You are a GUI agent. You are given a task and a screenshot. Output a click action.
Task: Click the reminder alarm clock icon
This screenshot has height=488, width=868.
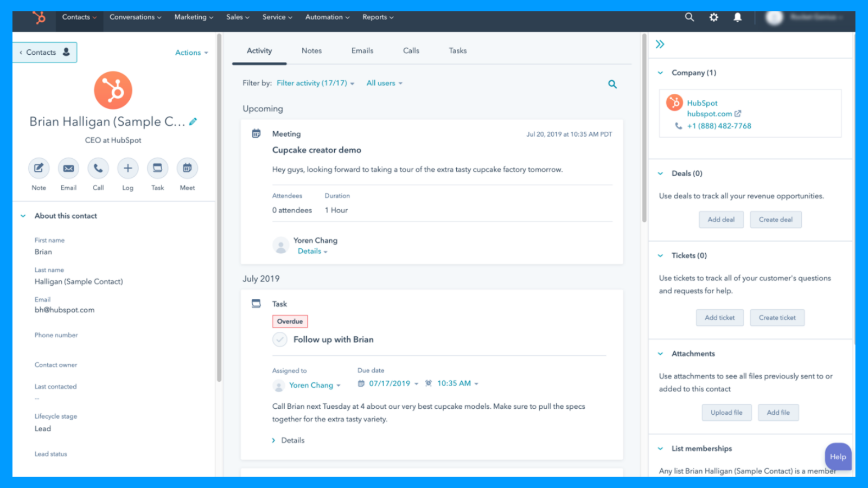[429, 383]
